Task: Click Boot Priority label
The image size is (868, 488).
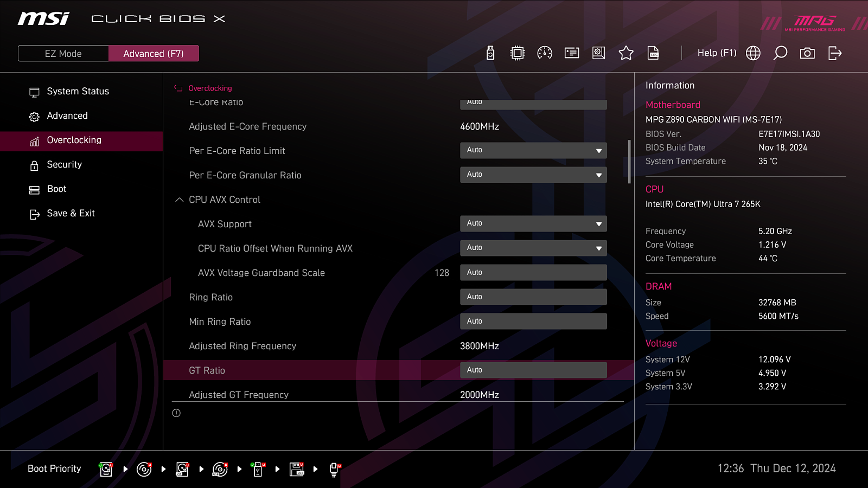Action: [54, 468]
